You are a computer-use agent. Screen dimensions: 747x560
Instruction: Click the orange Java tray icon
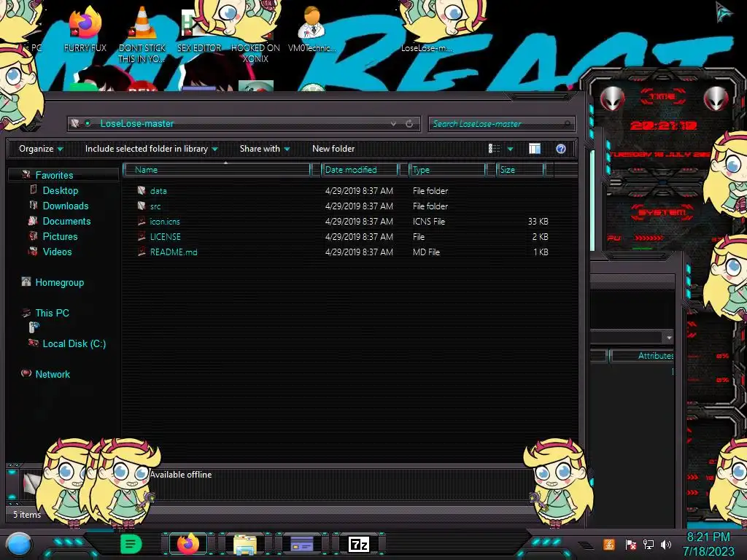(609, 544)
